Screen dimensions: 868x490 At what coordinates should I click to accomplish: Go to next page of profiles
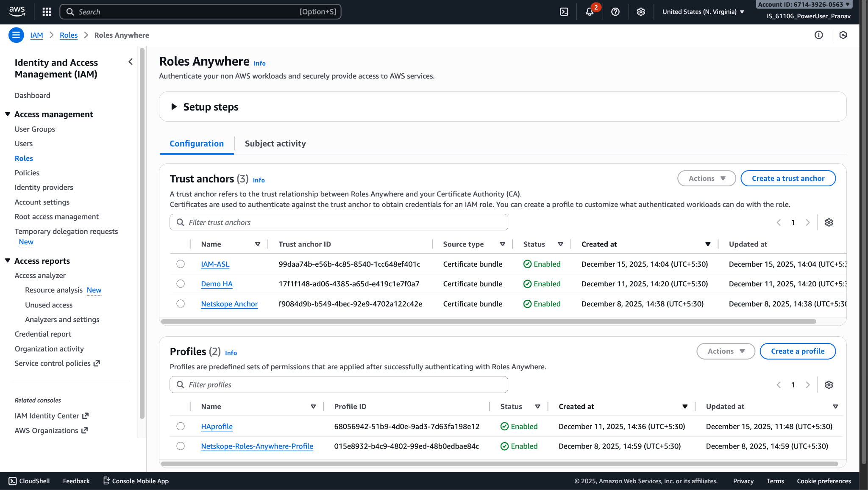point(808,385)
